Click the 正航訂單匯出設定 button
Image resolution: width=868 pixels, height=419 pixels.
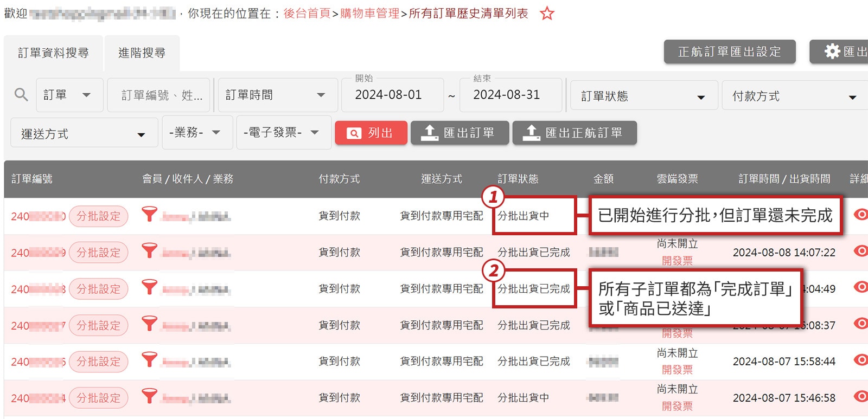[x=730, y=51]
